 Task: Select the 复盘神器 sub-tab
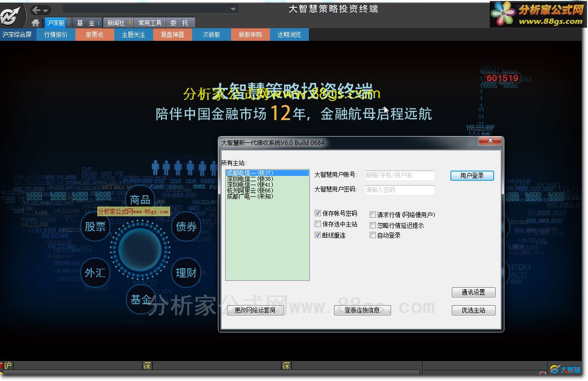173,35
